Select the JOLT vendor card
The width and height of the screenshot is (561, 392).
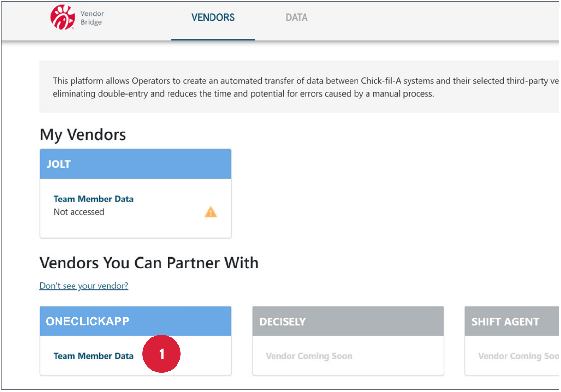[135, 192]
